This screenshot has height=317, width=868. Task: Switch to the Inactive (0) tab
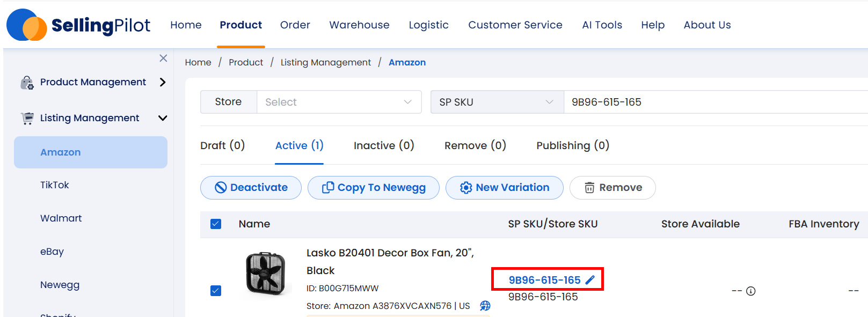click(384, 145)
